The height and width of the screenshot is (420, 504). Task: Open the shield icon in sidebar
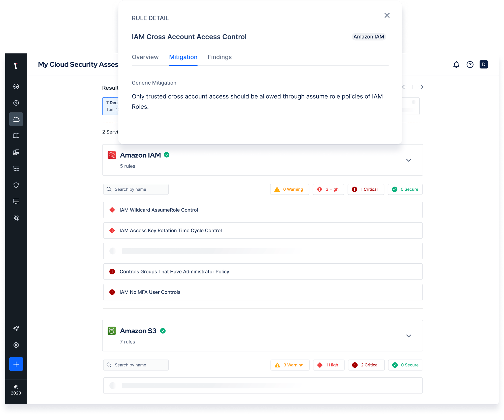[16, 185]
